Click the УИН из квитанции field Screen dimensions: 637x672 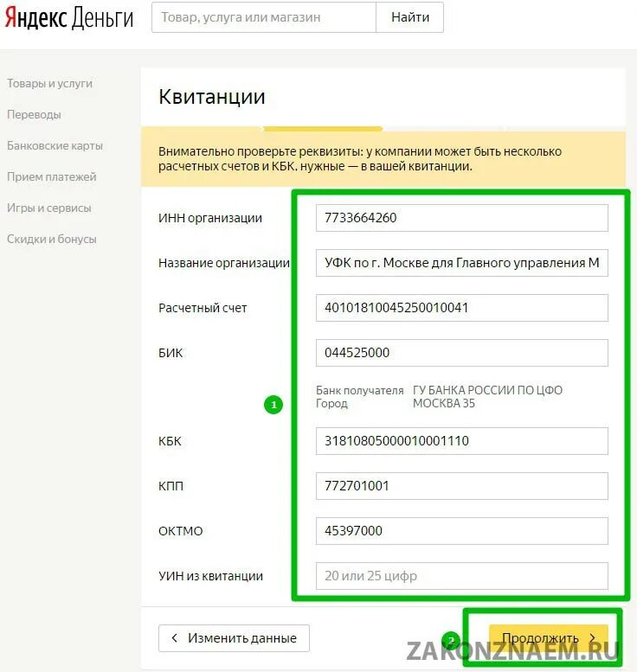pyautogui.click(x=462, y=576)
